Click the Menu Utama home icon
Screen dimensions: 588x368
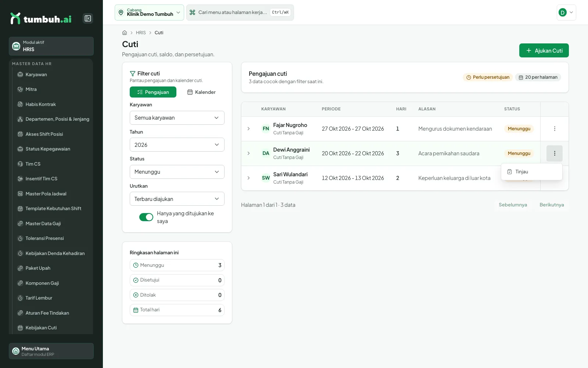tap(16, 351)
